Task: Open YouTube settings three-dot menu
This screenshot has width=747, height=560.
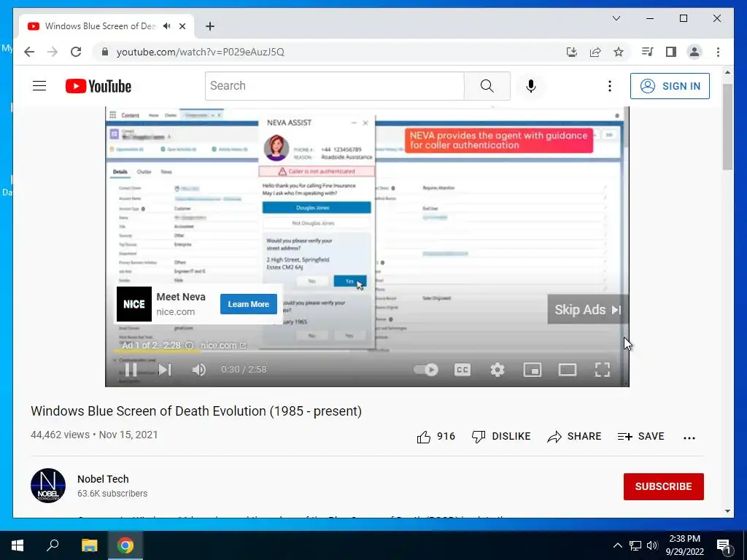Action: tap(609, 86)
